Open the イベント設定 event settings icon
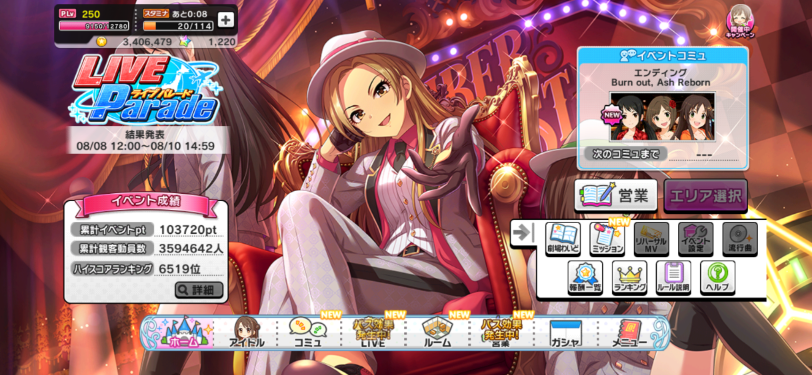This screenshot has width=812, height=375. (695, 239)
